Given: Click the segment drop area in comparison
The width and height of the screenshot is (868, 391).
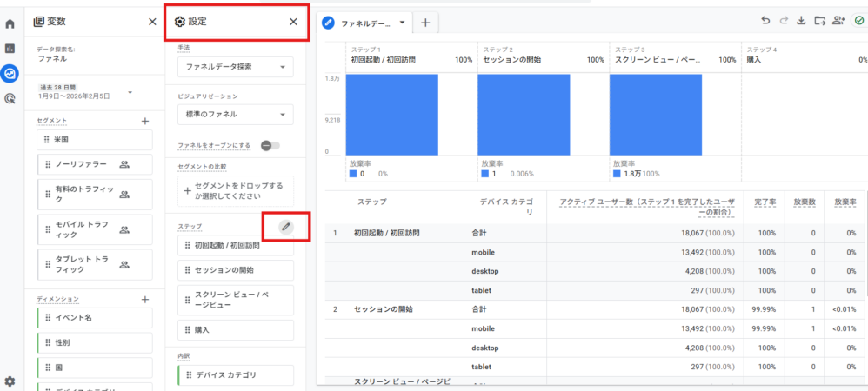Looking at the screenshot, I should pyautogui.click(x=235, y=191).
